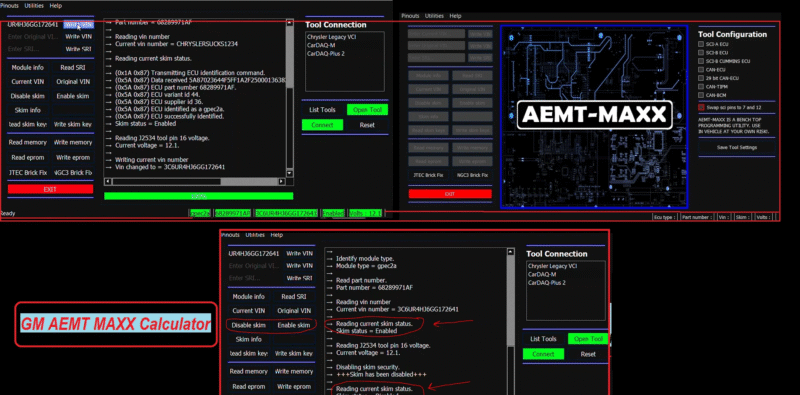Viewport: 800px width, 395px height.
Task: Click log scroll-down arrow in top-left window
Action: pos(290,174)
